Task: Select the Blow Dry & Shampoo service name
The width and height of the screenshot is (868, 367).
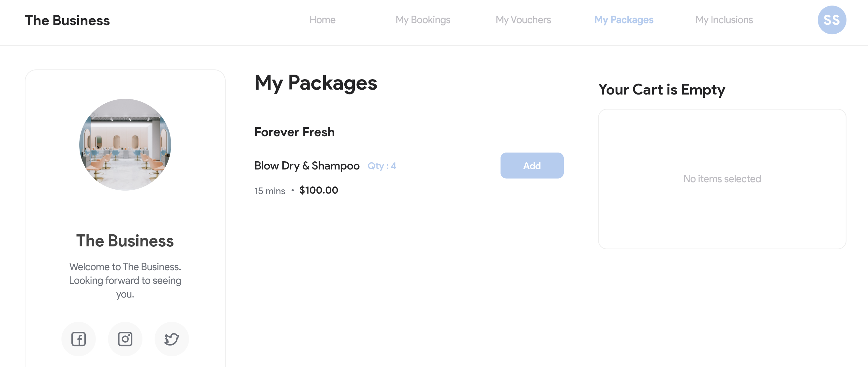Action: 307,166
